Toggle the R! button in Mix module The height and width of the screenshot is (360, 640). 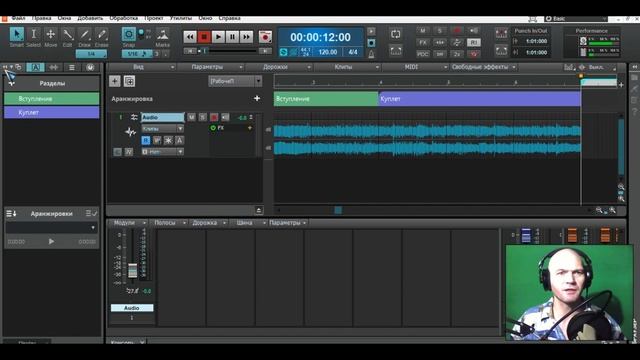pos(473,42)
